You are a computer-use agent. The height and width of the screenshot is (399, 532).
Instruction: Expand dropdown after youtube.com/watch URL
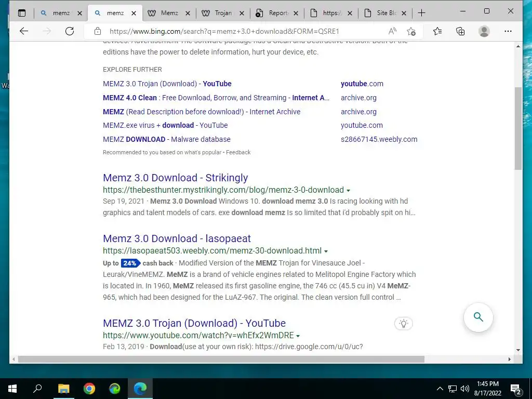pyautogui.click(x=298, y=336)
